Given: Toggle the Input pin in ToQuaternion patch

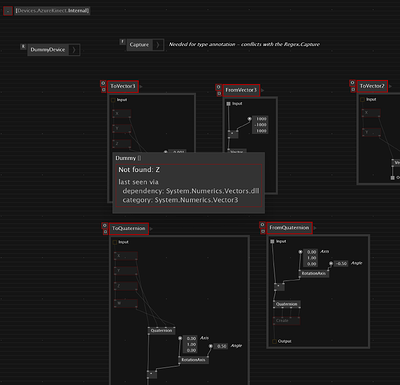Looking at the screenshot, I should 115,242.
